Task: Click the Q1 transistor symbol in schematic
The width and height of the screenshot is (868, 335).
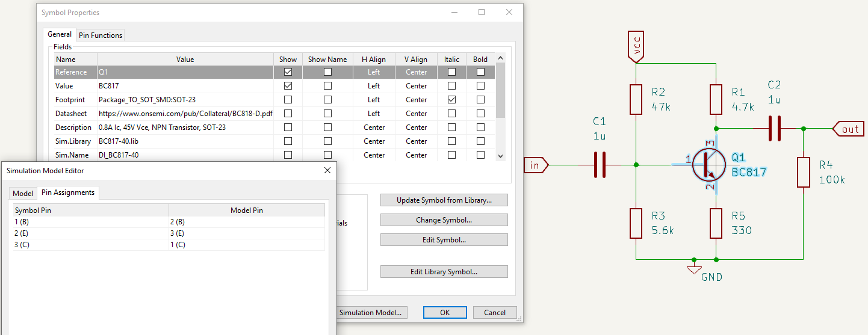Action: point(708,164)
